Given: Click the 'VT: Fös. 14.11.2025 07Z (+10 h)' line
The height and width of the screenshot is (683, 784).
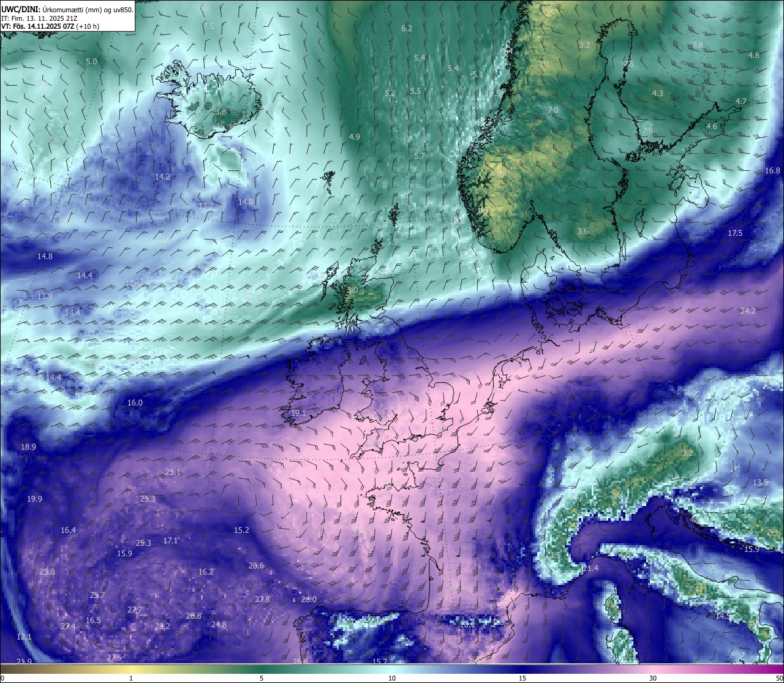Looking at the screenshot, I should pos(50,26).
